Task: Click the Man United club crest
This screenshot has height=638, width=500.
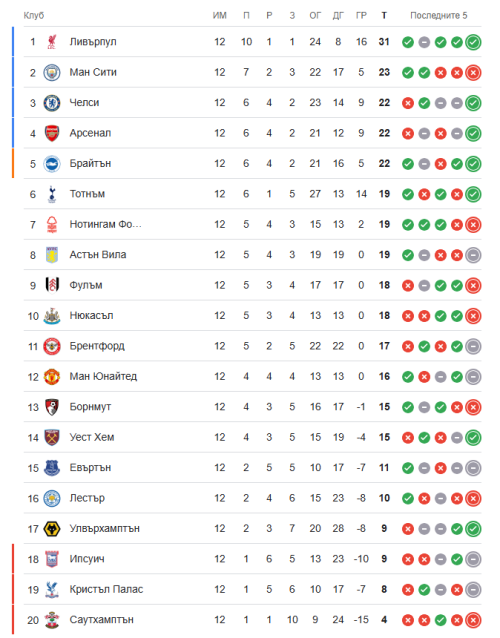Action: pyautogui.click(x=52, y=376)
